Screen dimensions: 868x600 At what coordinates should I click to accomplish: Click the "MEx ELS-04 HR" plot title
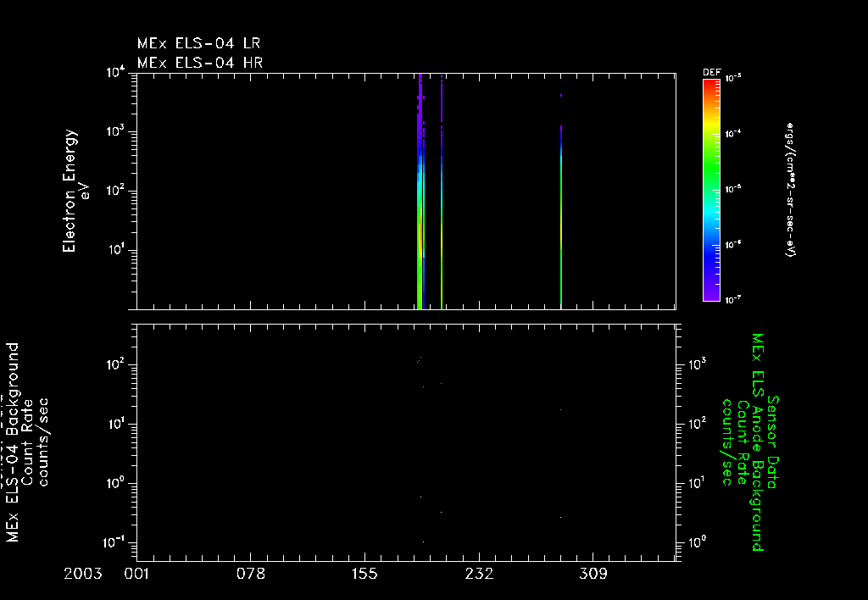click(x=200, y=63)
